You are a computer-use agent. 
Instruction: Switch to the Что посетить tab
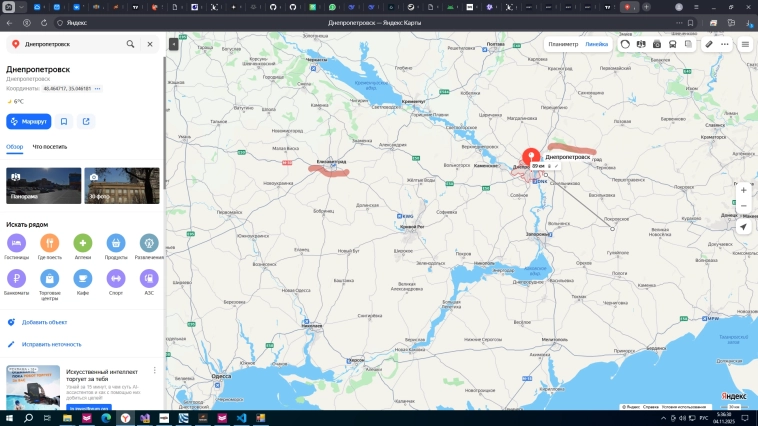pos(50,147)
